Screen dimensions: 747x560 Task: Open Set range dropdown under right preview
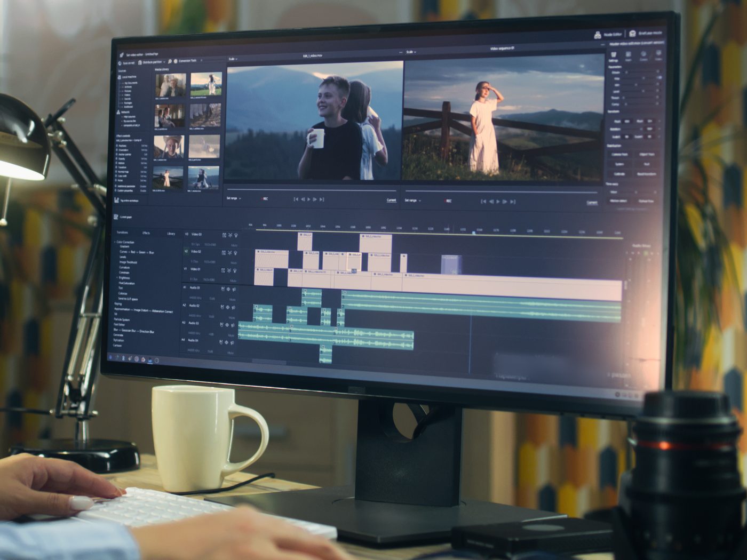[x=412, y=200]
